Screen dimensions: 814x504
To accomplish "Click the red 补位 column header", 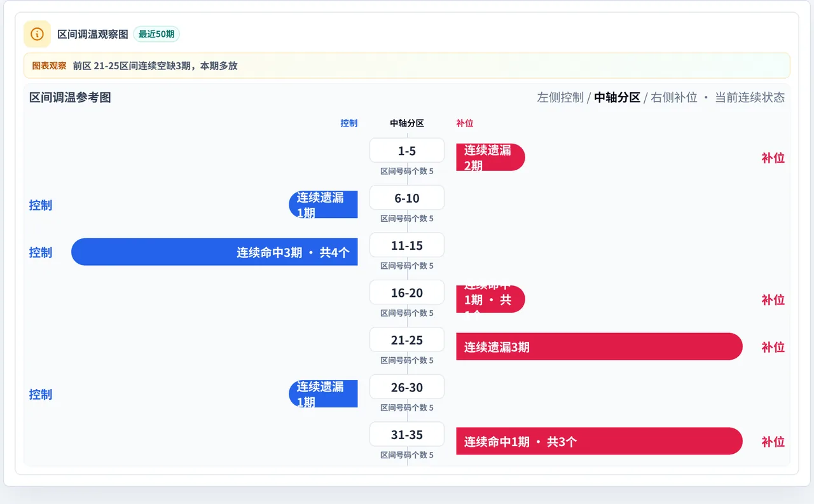I will (465, 123).
